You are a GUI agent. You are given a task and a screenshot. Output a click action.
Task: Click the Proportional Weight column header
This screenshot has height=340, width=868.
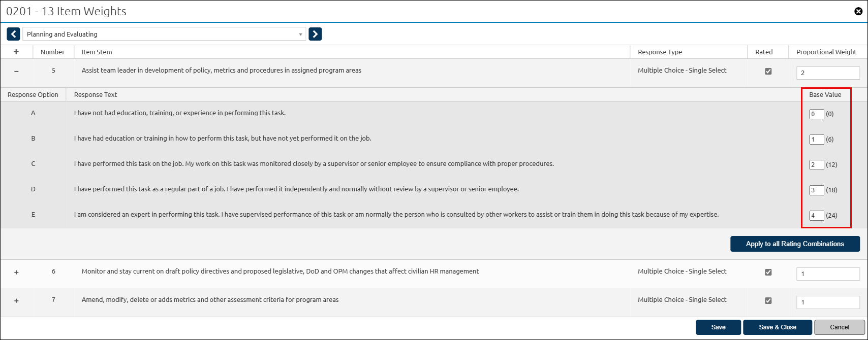coord(826,52)
